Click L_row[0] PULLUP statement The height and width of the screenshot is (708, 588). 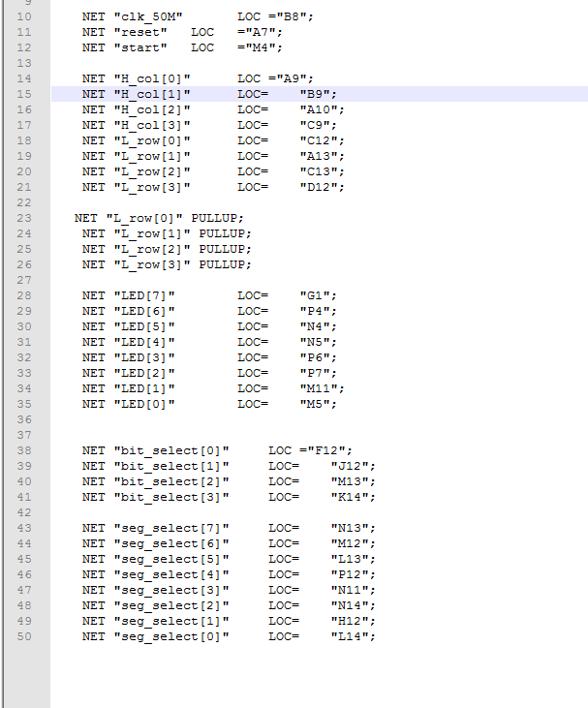tap(159, 219)
